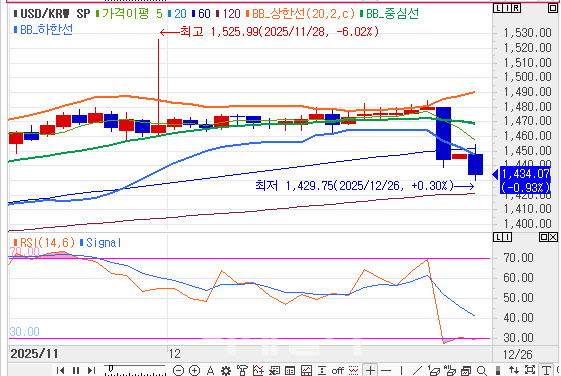The image size is (561, 376).
Task: Click the letter A font tool icon
Action: pos(210,371)
